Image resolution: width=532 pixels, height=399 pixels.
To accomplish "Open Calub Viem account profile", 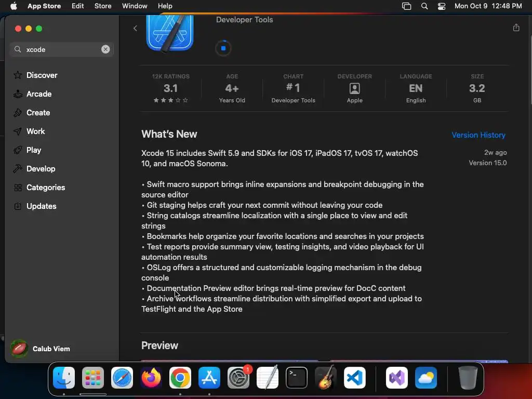I will pos(41,349).
